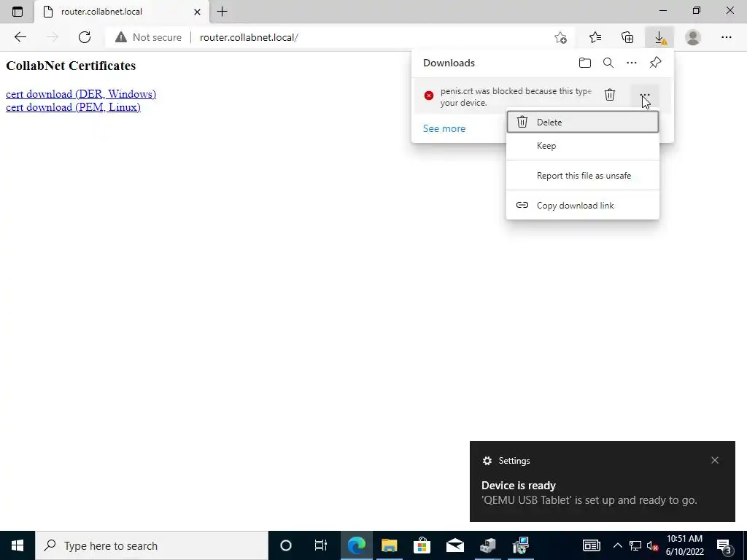Open a new browser tab
Viewport: 747px width, 560px height.
pyautogui.click(x=222, y=12)
